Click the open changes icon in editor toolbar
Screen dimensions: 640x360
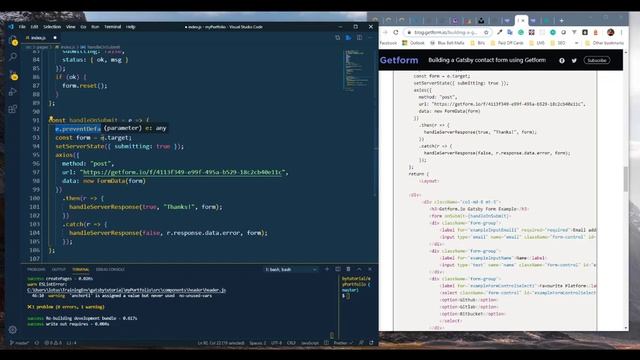(x=338, y=38)
